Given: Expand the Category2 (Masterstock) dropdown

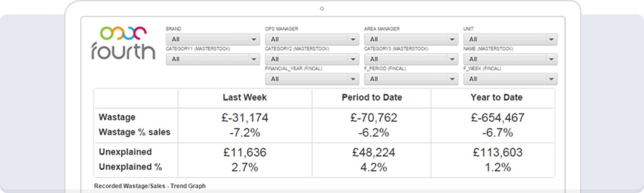Looking at the screenshot, I should click(312, 59).
